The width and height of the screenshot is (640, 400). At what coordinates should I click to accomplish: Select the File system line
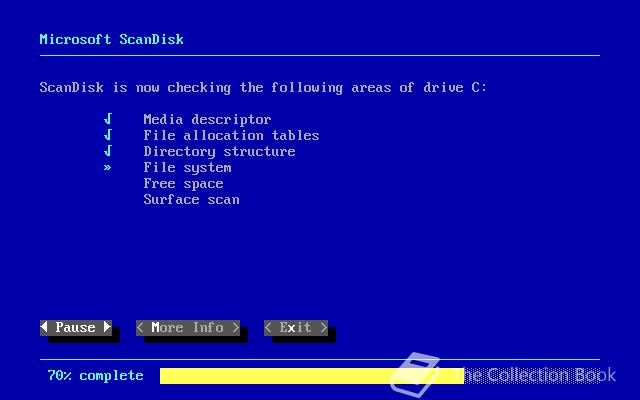coord(188,168)
